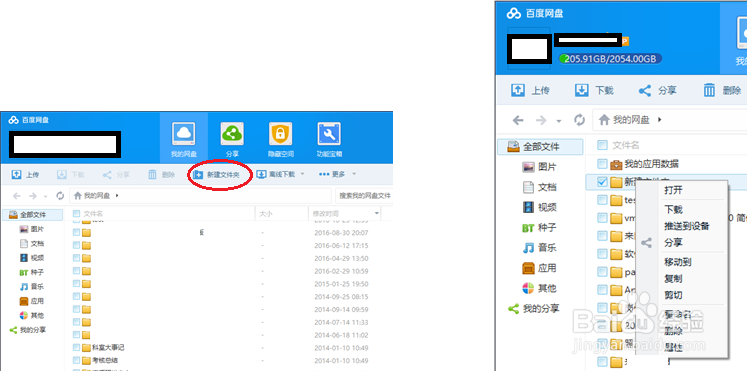Click refresh icon in right window
Screen dimensions: 747x371
579,120
